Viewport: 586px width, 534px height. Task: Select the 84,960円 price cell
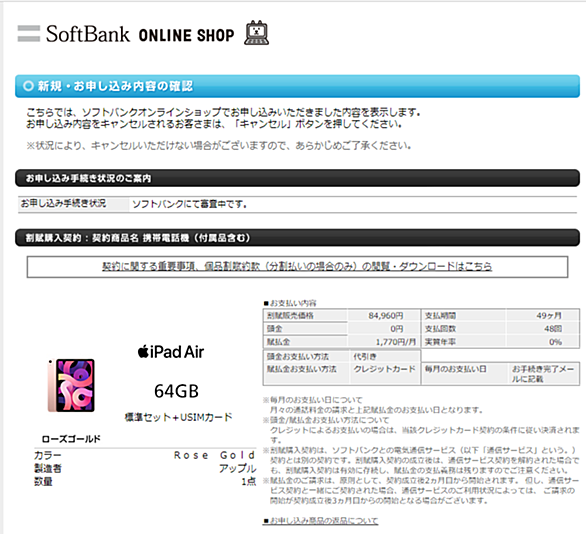click(384, 316)
